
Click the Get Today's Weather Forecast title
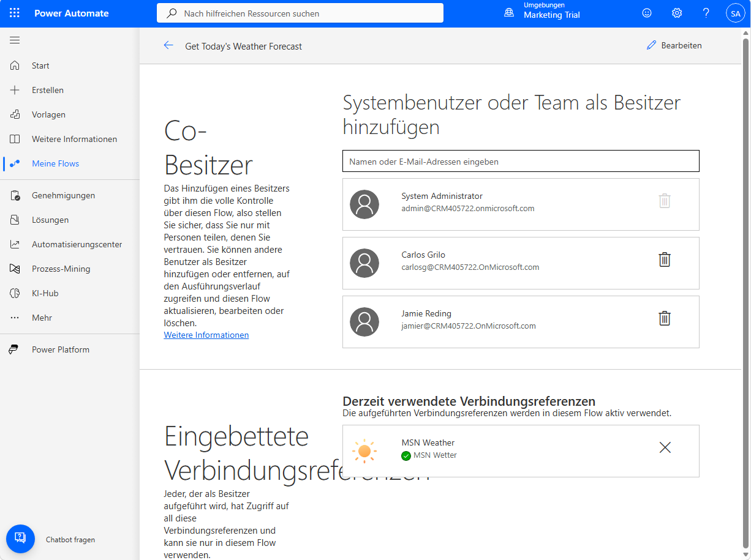244,46
